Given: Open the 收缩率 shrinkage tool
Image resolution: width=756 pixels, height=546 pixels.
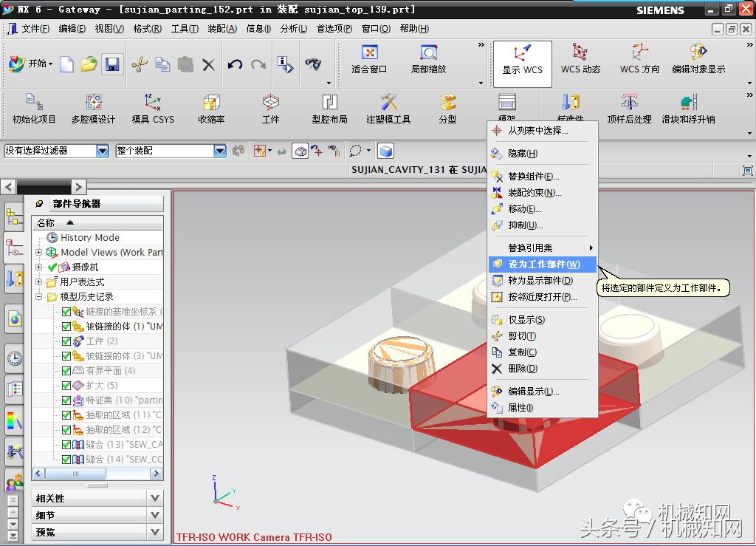Looking at the screenshot, I should pos(212,109).
